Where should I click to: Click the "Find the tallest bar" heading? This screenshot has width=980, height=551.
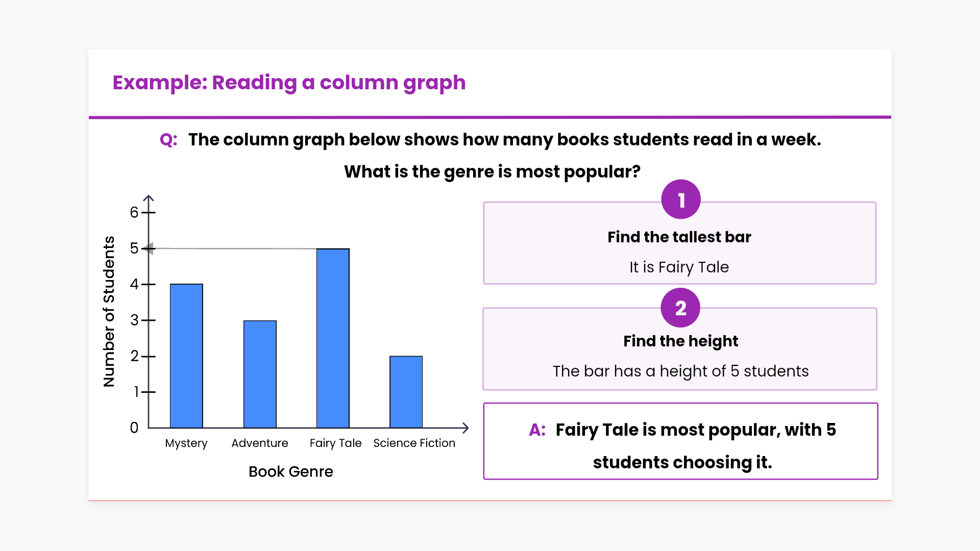tap(679, 237)
